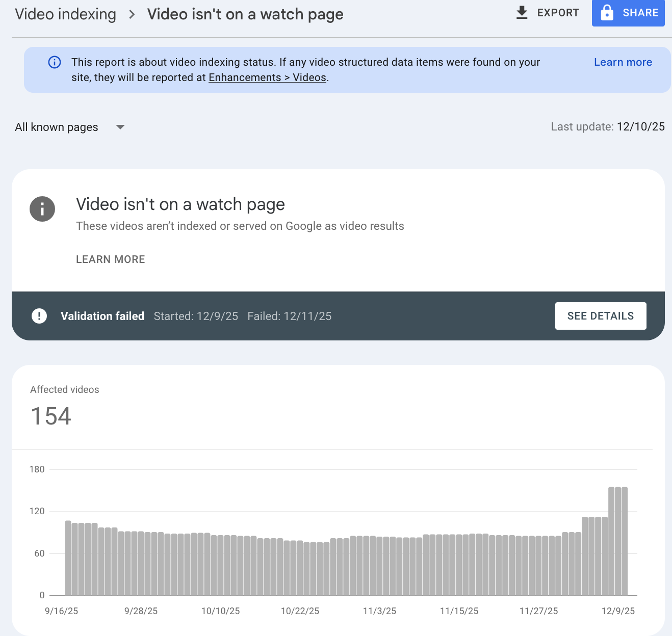Click the 120 y-axis label

[x=37, y=511]
